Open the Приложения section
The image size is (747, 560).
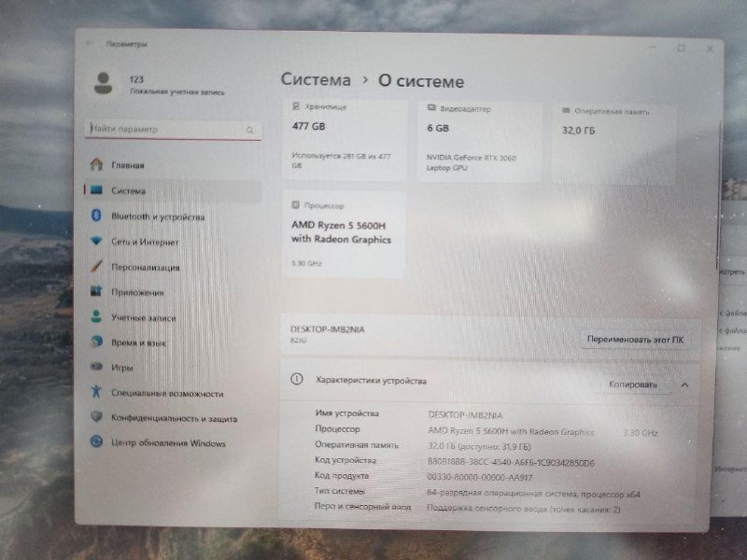[x=173, y=292]
